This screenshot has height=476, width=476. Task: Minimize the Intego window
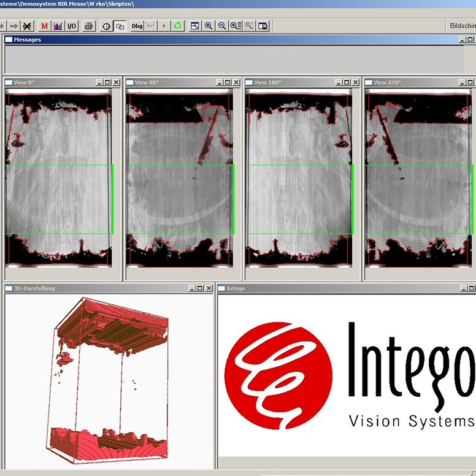point(463,288)
